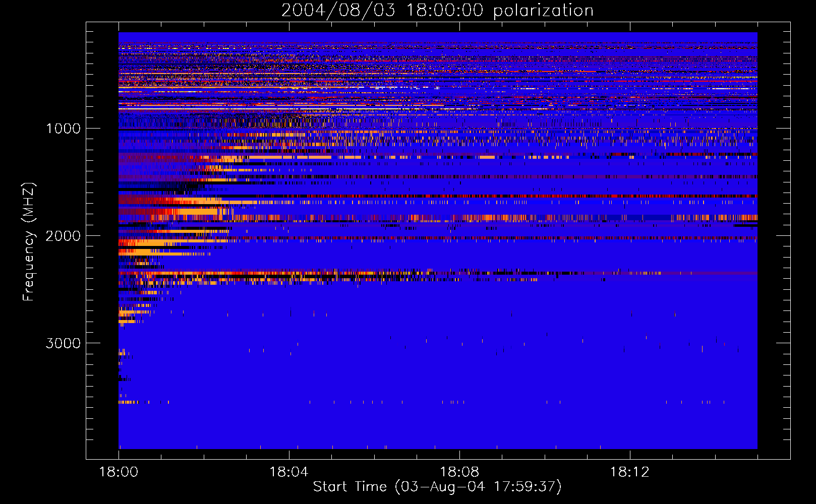Click the 18:12 time axis label
Viewport: 816px width, 504px height.
tap(630, 472)
